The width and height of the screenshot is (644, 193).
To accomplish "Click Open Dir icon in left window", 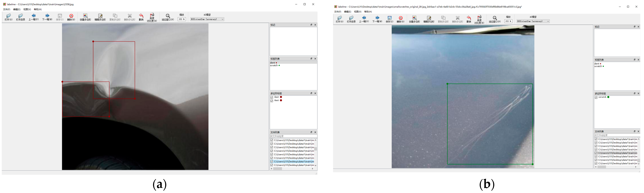I will [21, 16].
